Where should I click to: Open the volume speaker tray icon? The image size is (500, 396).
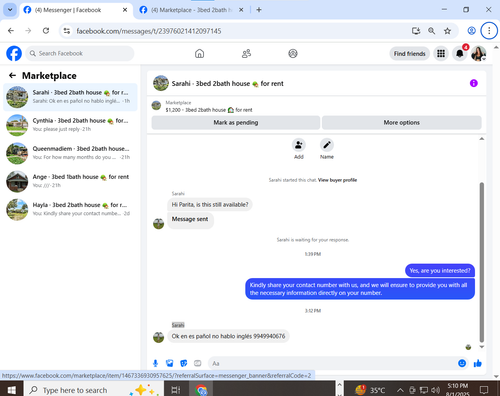coord(435,390)
